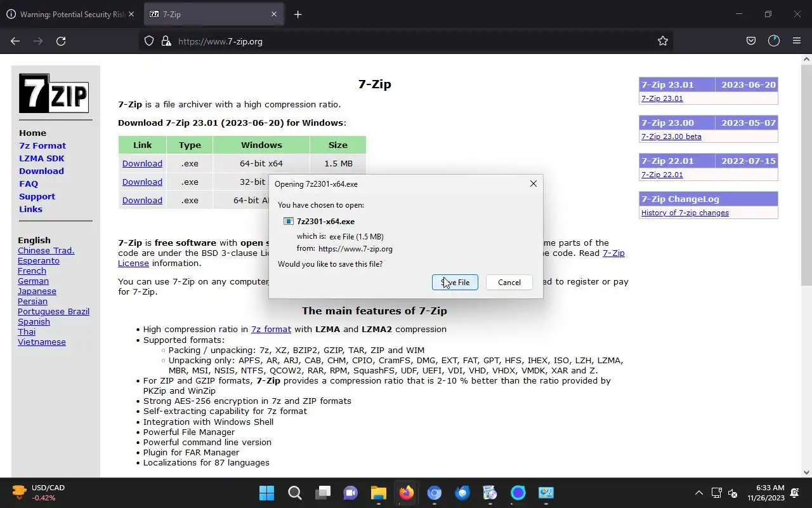Open the 7z format features link
The height and width of the screenshot is (508, 812).
coord(271,329)
